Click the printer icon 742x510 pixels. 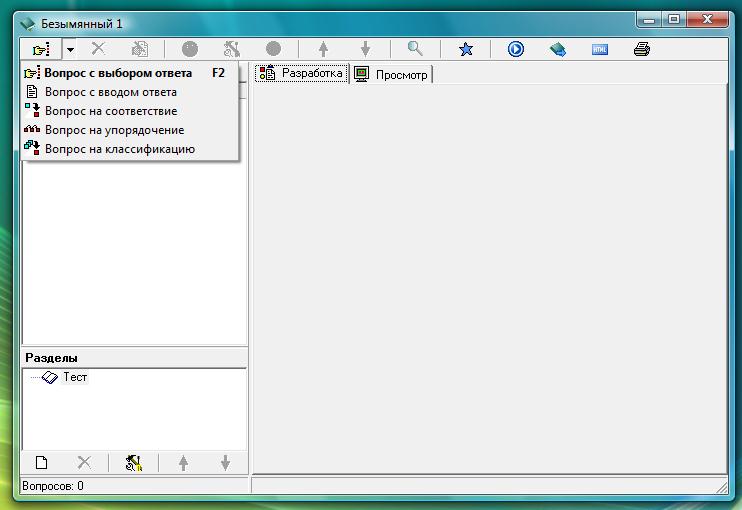click(642, 49)
